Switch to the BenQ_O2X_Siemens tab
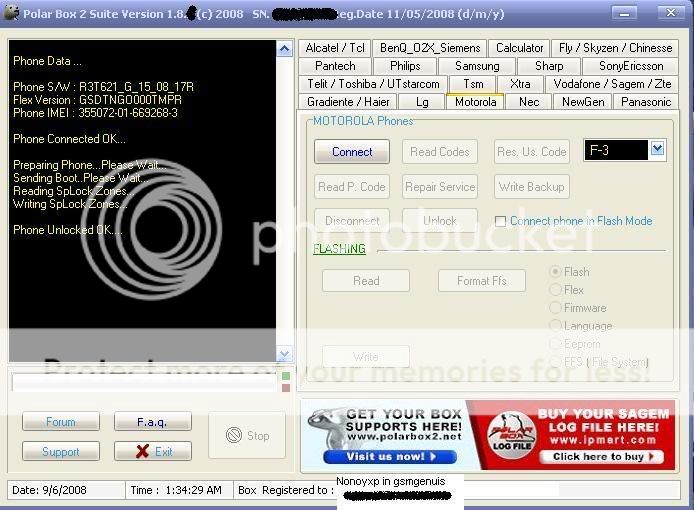694x510 pixels. pyautogui.click(x=430, y=48)
